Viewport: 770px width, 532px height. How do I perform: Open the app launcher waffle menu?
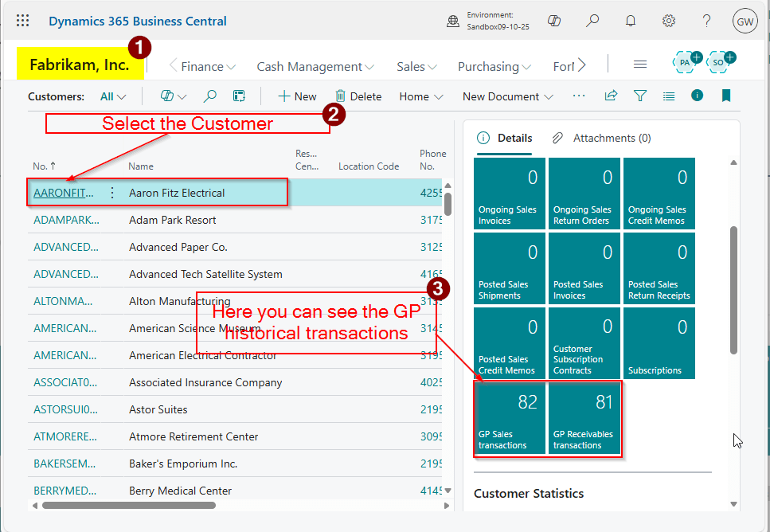pos(23,22)
